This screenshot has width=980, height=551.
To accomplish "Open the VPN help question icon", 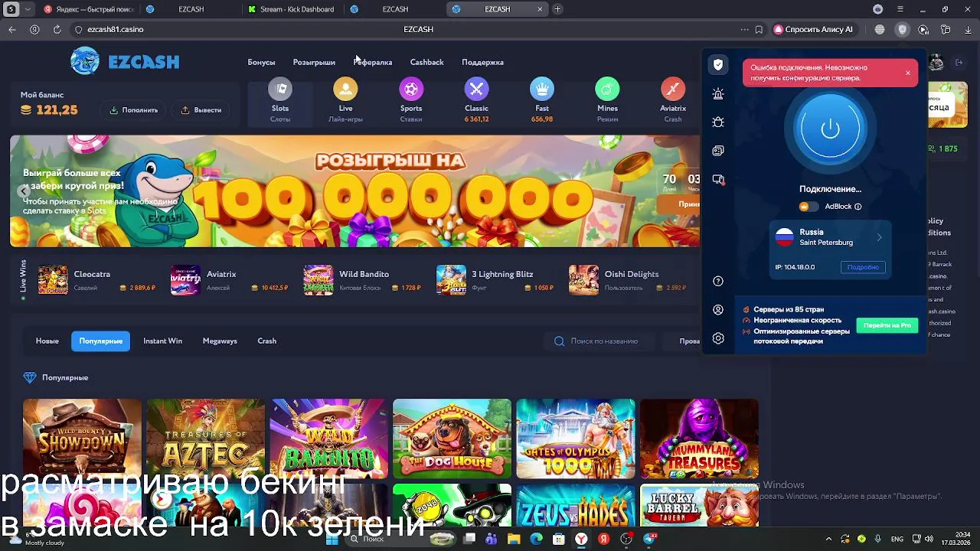I will [x=718, y=281].
